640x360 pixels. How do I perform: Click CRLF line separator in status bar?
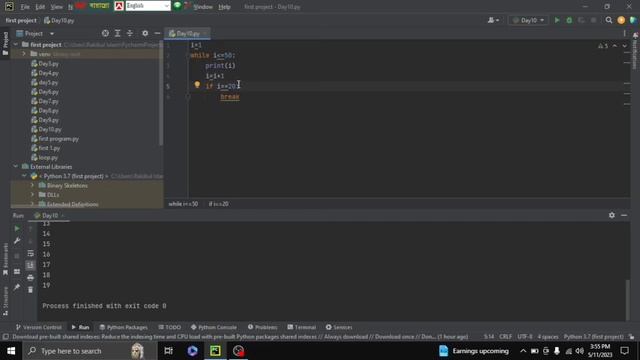[505, 337]
